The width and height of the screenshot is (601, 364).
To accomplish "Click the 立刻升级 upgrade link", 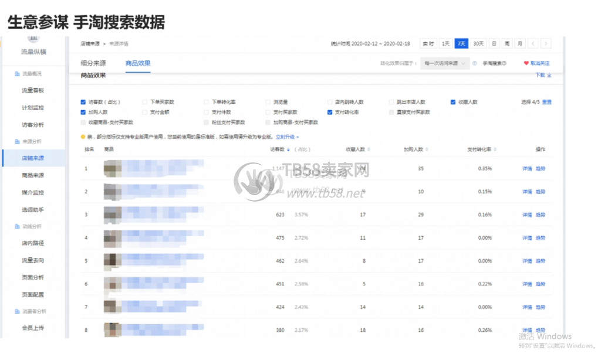I will tap(287, 137).
